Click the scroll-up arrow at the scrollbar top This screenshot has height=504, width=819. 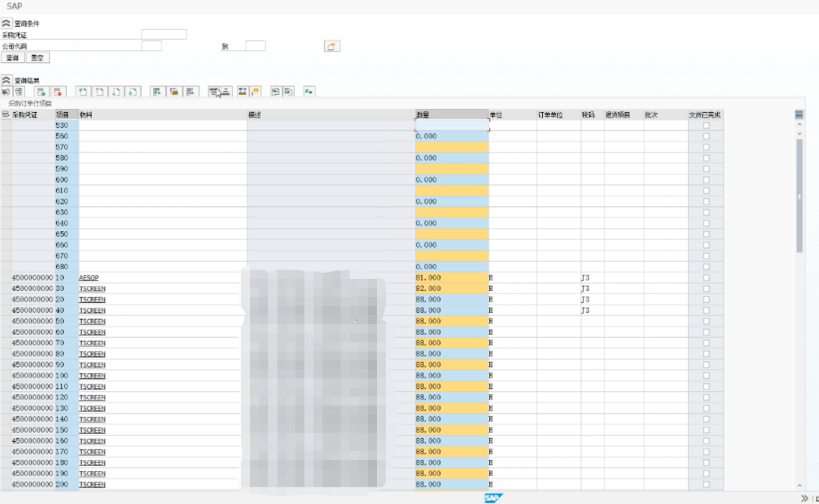click(x=799, y=125)
